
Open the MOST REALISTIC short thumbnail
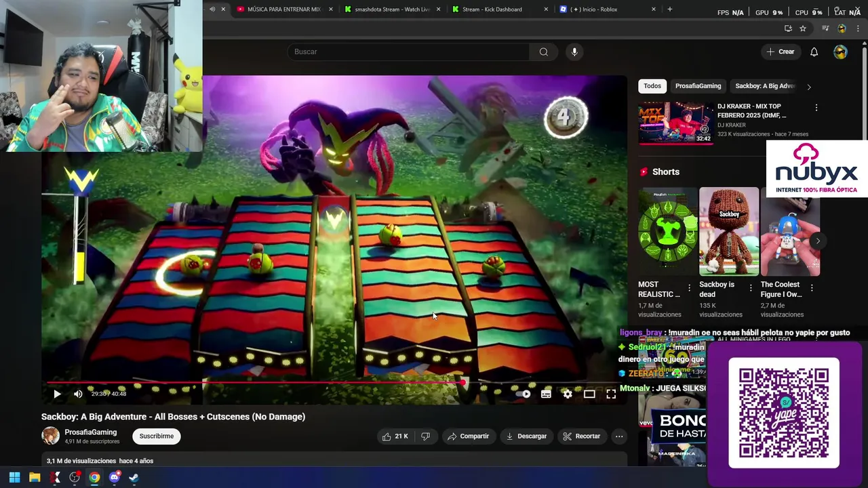(x=668, y=232)
